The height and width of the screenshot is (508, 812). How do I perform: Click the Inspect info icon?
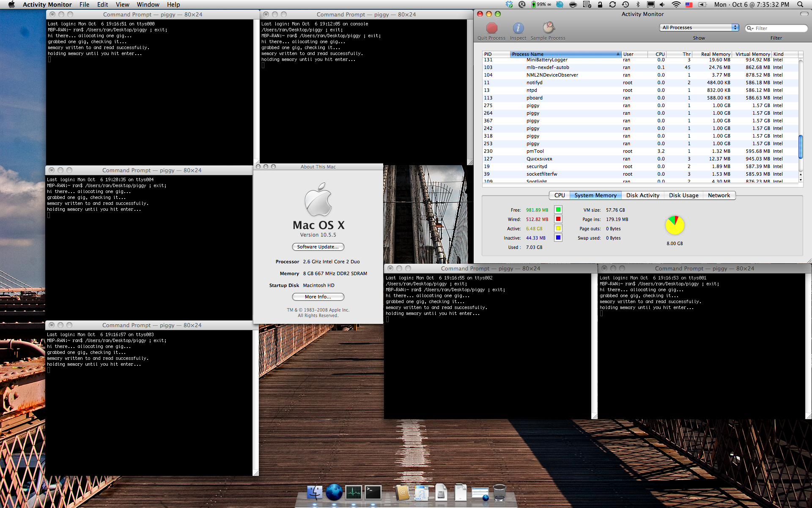coord(518,28)
